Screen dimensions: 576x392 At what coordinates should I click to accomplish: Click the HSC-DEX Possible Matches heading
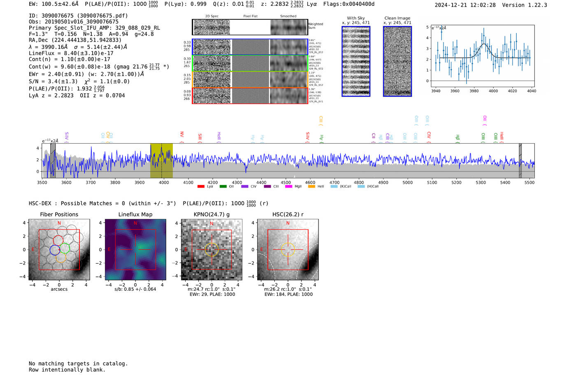[102, 203]
